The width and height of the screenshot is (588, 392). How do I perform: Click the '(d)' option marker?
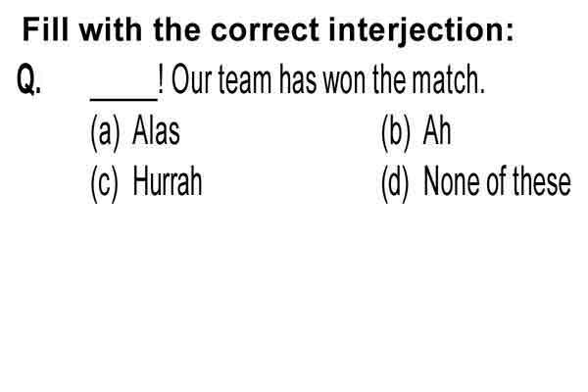(x=395, y=184)
